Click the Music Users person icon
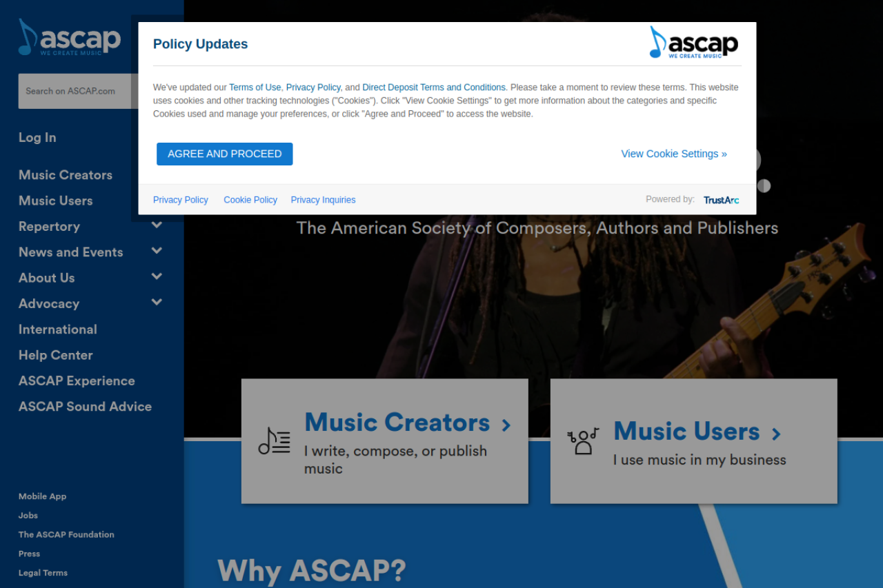Image resolution: width=883 pixels, height=588 pixels. 583,441
